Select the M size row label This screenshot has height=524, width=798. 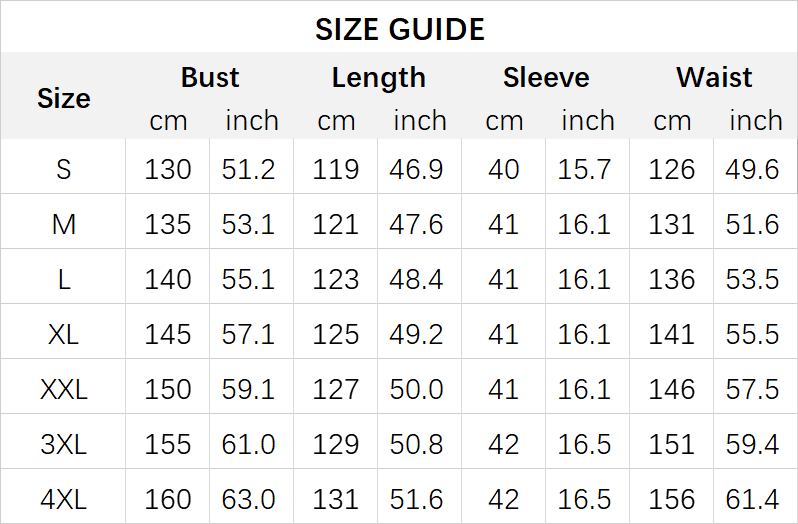(64, 224)
